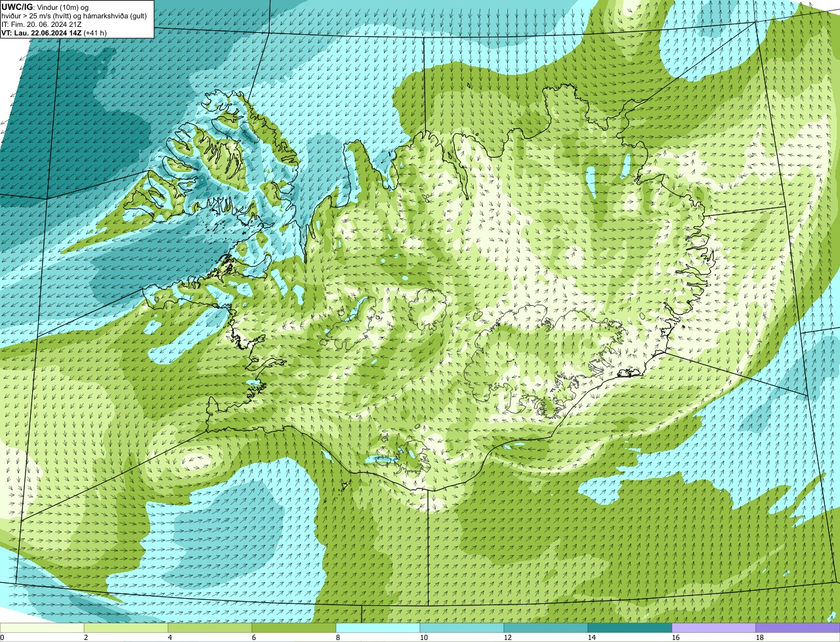Click the scale label '8'
Screen dimensions: 840x642
tap(338, 637)
